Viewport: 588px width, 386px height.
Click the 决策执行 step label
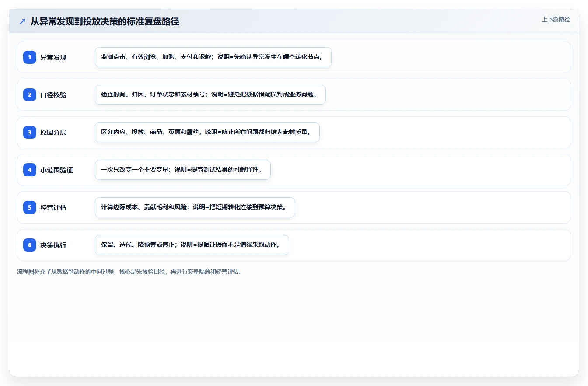coord(53,245)
